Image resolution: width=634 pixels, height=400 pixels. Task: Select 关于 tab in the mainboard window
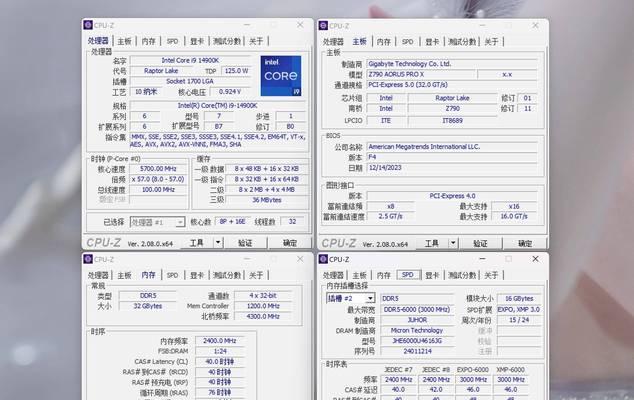click(x=491, y=42)
